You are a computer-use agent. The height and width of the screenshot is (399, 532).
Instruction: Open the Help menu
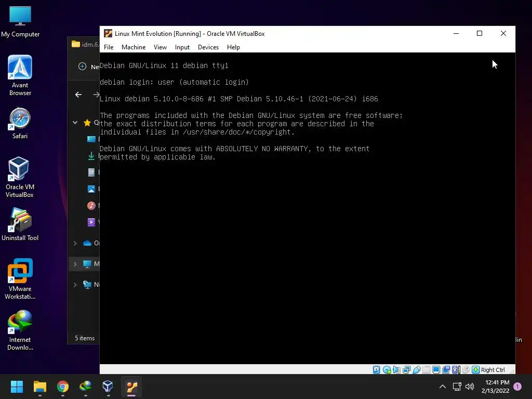pos(233,47)
